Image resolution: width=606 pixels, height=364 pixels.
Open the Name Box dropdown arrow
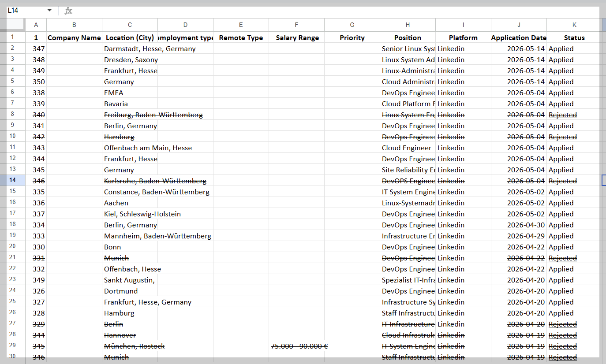pos(49,10)
